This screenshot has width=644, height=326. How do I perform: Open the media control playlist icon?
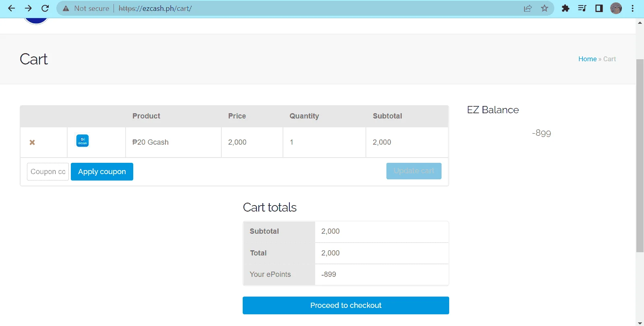(582, 8)
